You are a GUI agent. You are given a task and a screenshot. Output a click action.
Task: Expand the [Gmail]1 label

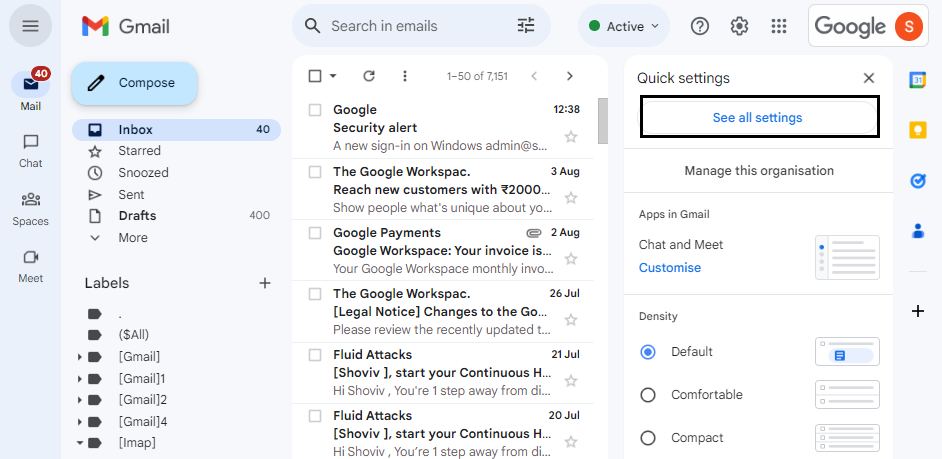point(80,378)
